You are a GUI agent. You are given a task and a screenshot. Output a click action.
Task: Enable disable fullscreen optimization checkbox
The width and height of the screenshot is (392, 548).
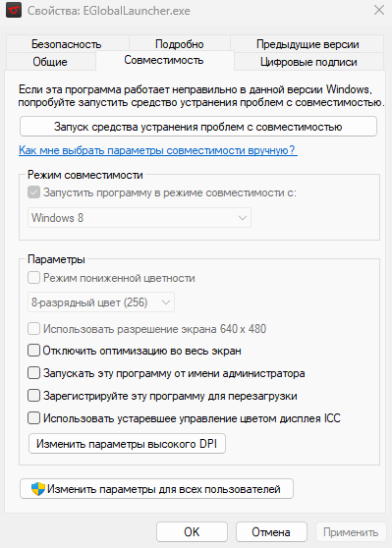coord(33,351)
